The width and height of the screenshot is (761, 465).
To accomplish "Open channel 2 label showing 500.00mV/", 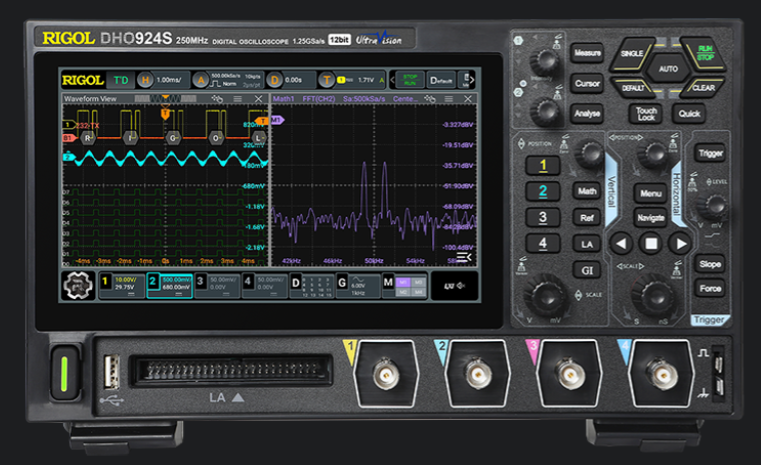I will 169,285.
